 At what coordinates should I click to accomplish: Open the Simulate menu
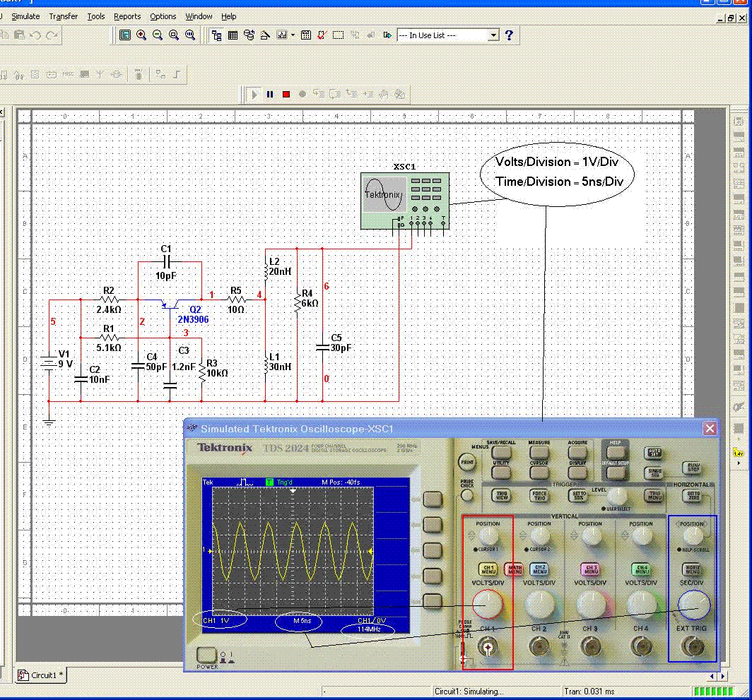click(25, 16)
